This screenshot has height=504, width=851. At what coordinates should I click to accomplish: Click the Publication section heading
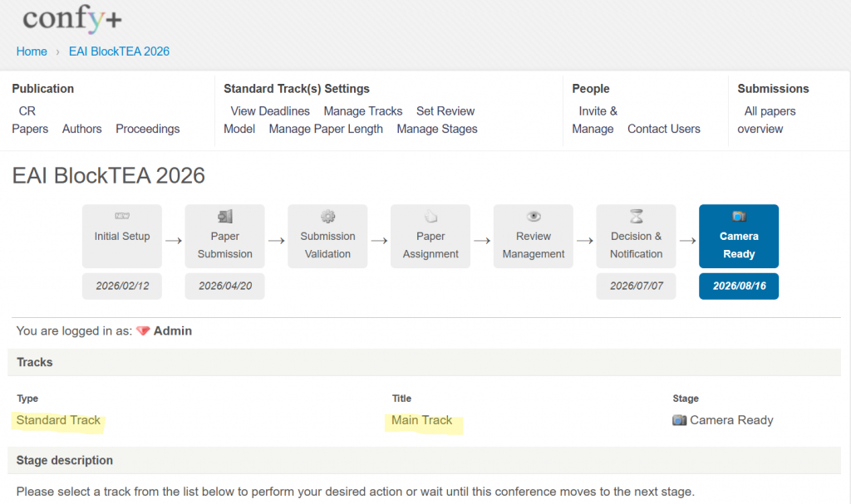(x=43, y=89)
